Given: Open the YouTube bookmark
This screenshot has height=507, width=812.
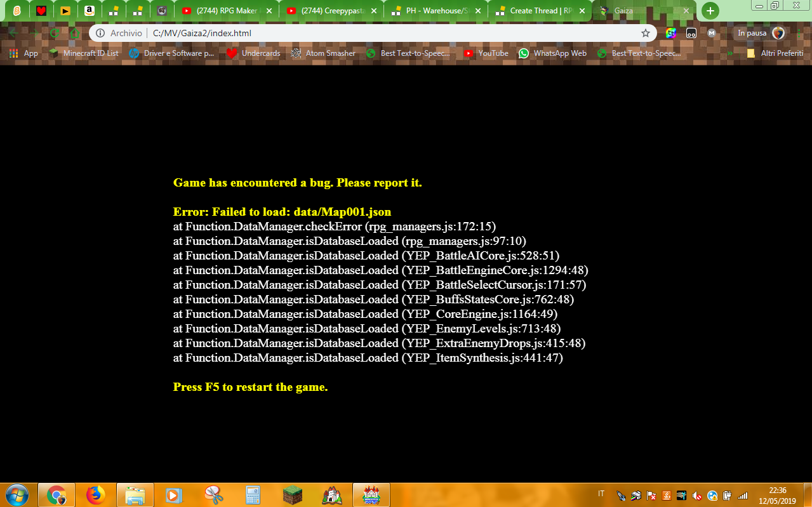Looking at the screenshot, I should pos(486,53).
